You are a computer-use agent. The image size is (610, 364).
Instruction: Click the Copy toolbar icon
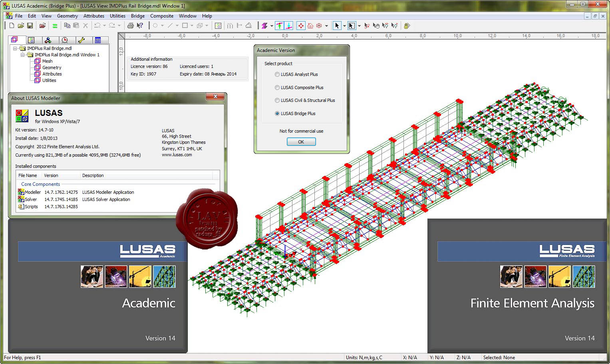pyautogui.click(x=67, y=26)
